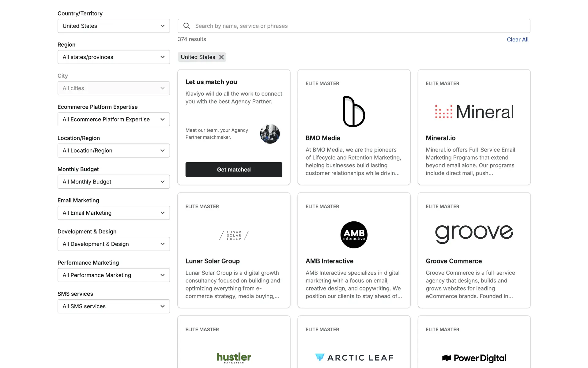Screen dimensions: 588x368
Task: Click the BMO Media logo
Action: pyautogui.click(x=354, y=112)
